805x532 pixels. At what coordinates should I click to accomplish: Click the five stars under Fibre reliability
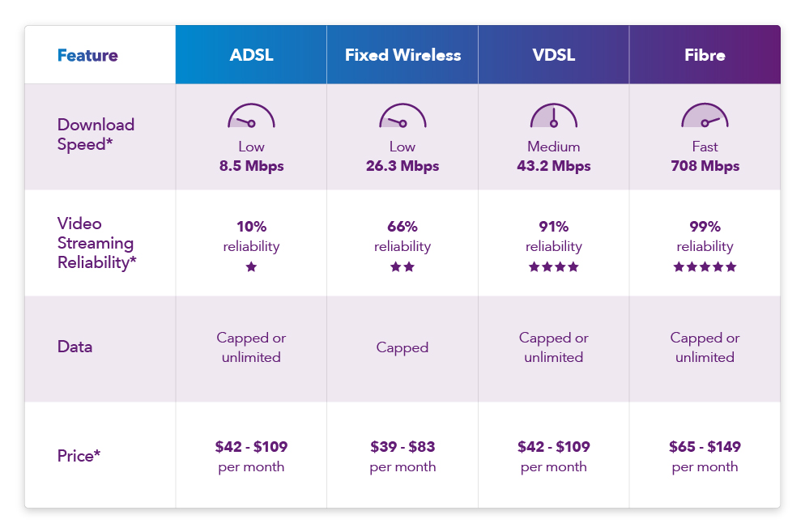coord(705,266)
